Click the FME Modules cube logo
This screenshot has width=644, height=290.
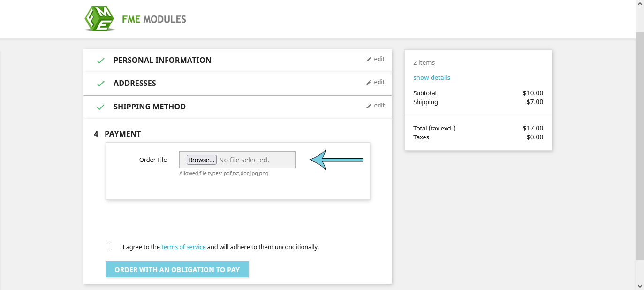point(100,19)
